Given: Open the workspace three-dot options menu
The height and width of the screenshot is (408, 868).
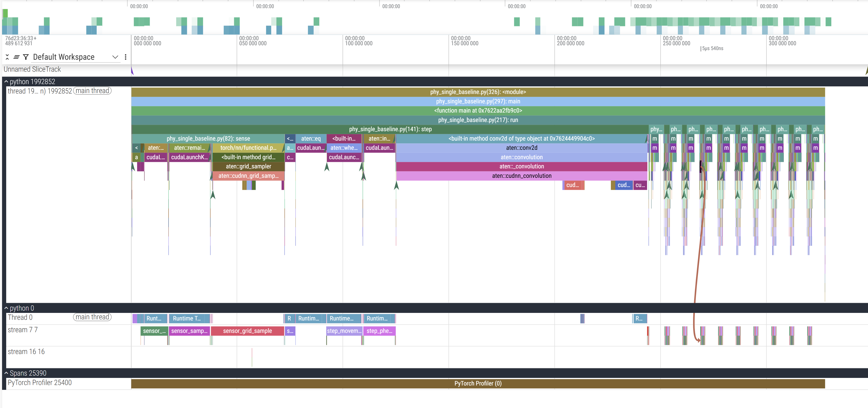Looking at the screenshot, I should tap(126, 57).
